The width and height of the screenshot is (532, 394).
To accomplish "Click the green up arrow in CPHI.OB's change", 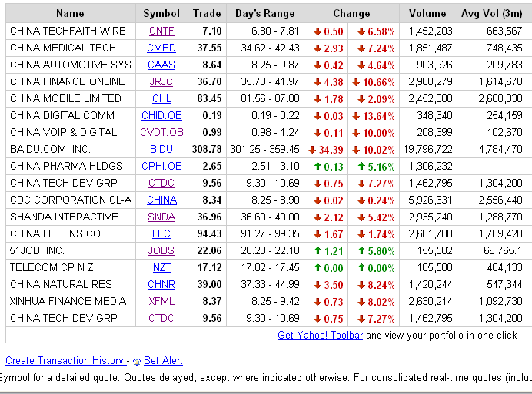I will 318,166.
